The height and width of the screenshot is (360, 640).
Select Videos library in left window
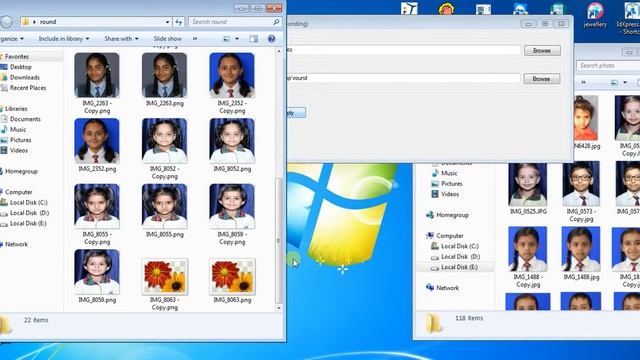19,151
